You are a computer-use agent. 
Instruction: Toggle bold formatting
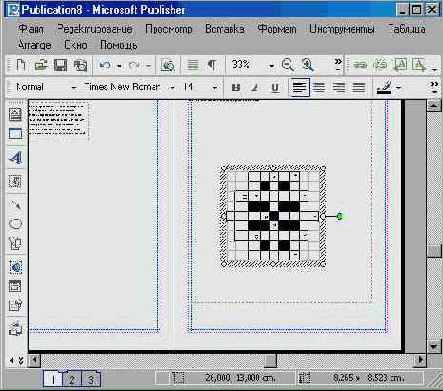point(236,88)
